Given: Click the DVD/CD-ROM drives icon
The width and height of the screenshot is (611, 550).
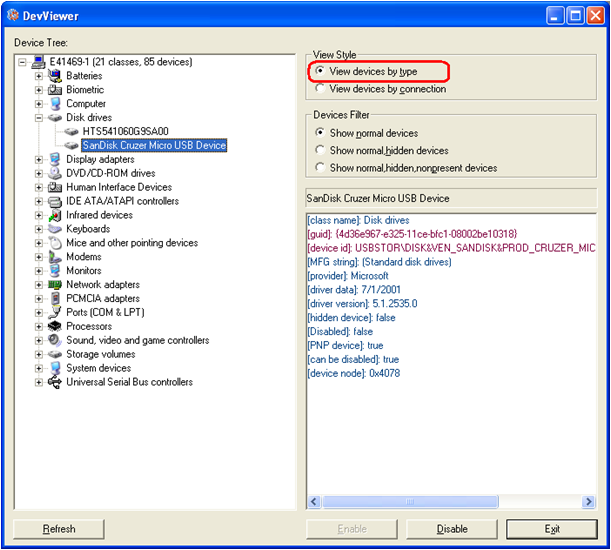Looking at the screenshot, I should coord(55,173).
